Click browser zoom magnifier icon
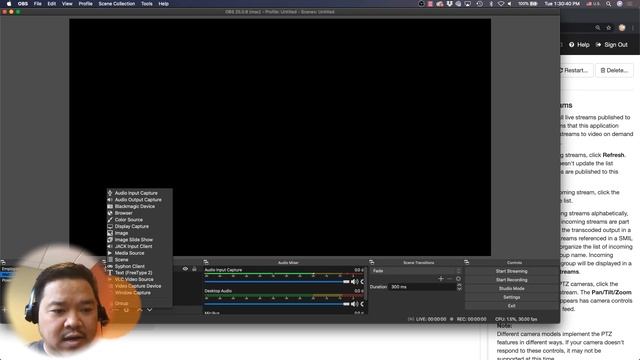The width and height of the screenshot is (640, 360). pos(598,28)
